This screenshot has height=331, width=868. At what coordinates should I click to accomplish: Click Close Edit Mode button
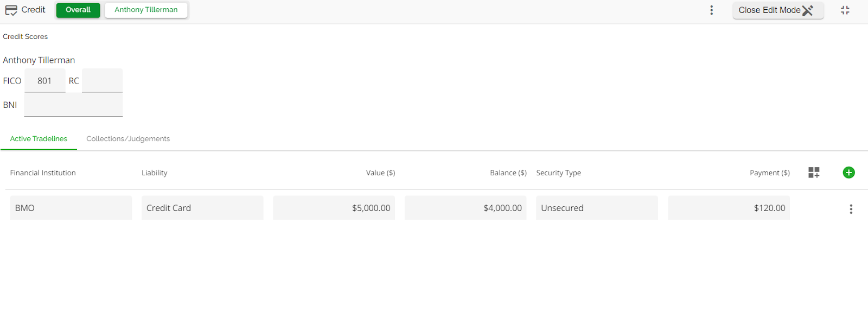777,10
